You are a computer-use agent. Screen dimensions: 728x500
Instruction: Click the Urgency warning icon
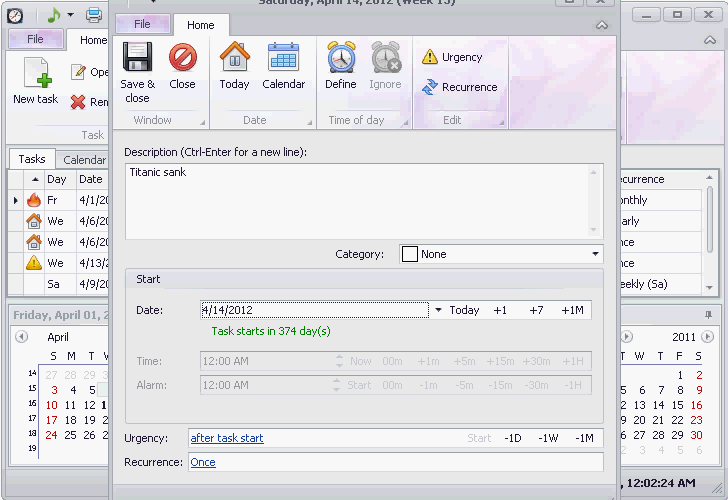coord(430,57)
